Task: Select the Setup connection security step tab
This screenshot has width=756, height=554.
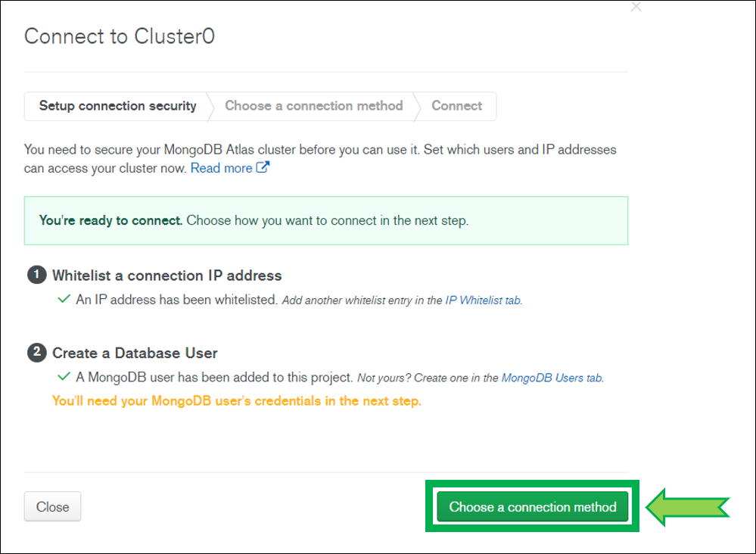Action: [117, 106]
